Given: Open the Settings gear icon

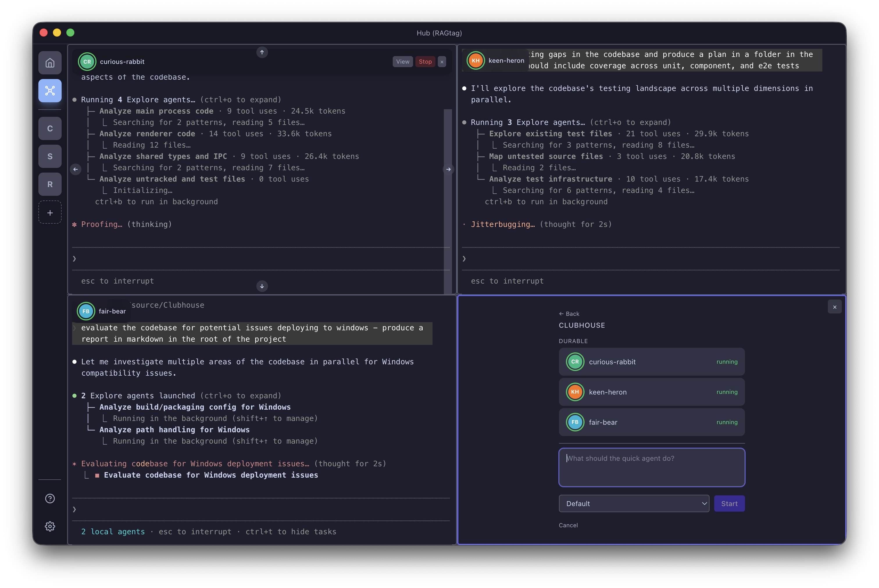Looking at the screenshot, I should [x=50, y=526].
